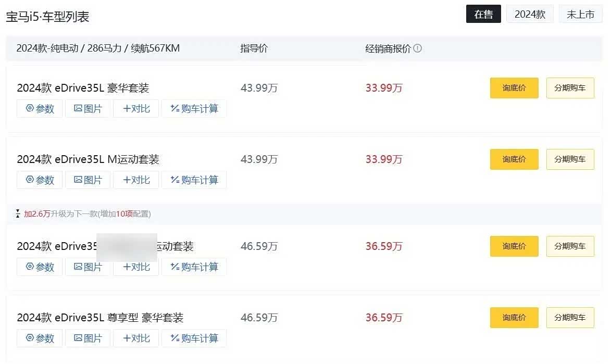Open 参数 for eDrive35L M运动套装

(x=40, y=180)
